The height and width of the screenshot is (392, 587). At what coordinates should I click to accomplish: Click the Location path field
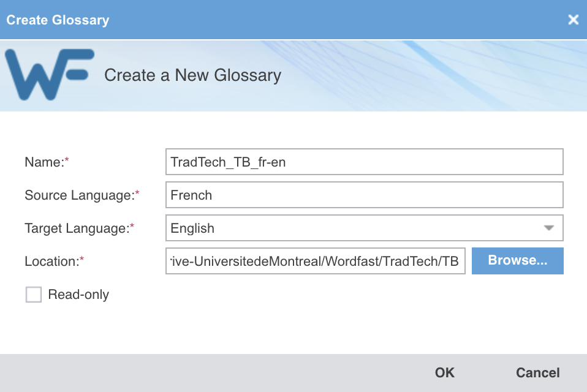click(315, 261)
